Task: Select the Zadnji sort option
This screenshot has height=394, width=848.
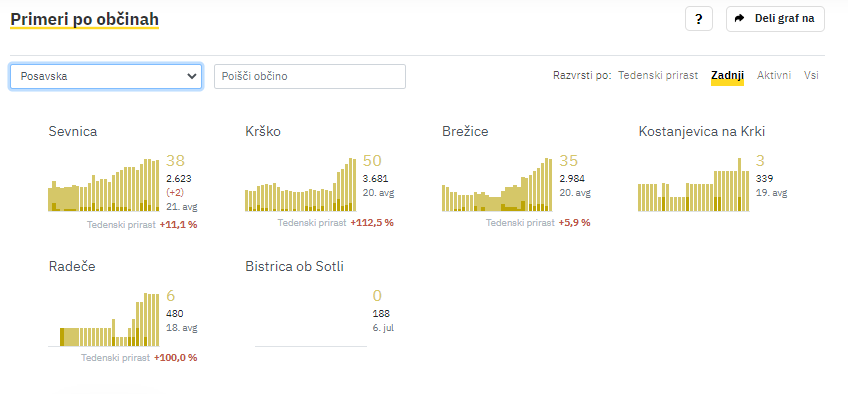Action: point(727,76)
